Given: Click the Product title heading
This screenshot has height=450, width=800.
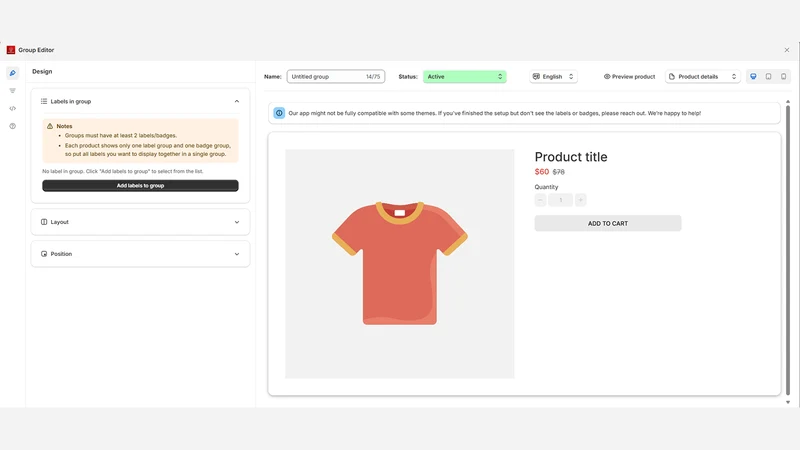Looking at the screenshot, I should (x=571, y=157).
